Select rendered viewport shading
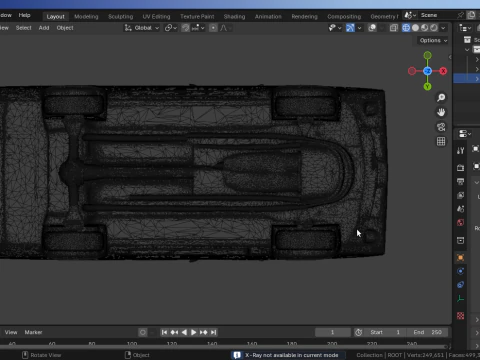Screen dimensions: 480x360 pyautogui.click(x=434, y=28)
